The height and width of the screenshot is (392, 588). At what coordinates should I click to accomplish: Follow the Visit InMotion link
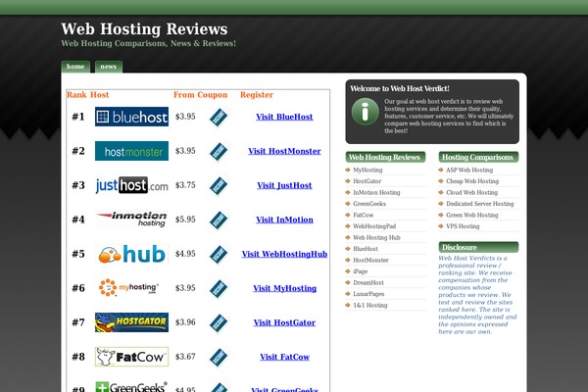point(284,220)
